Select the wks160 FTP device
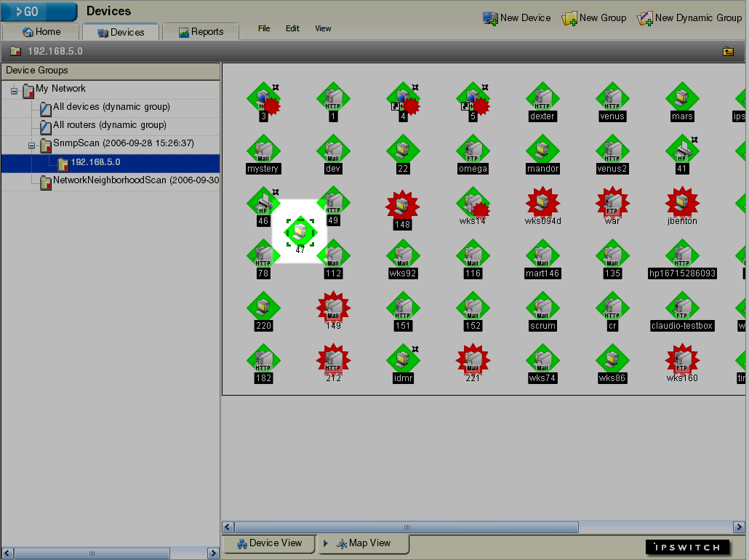 682,364
